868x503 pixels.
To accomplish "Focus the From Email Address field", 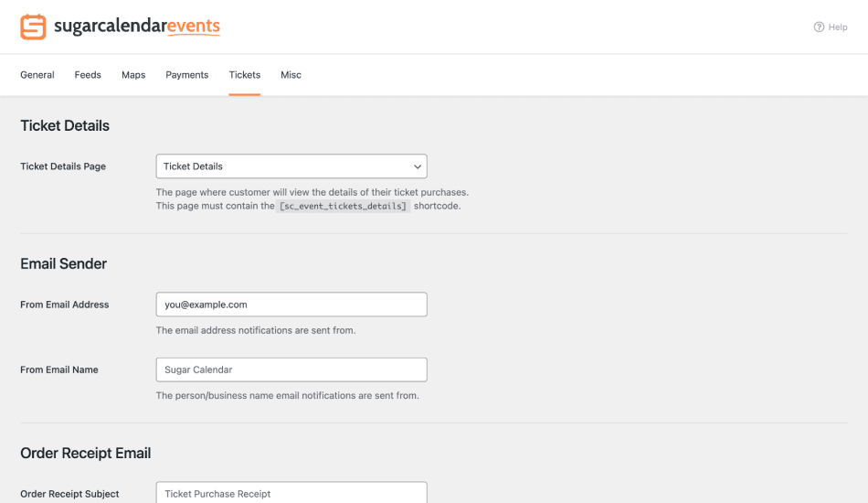I will tap(291, 305).
